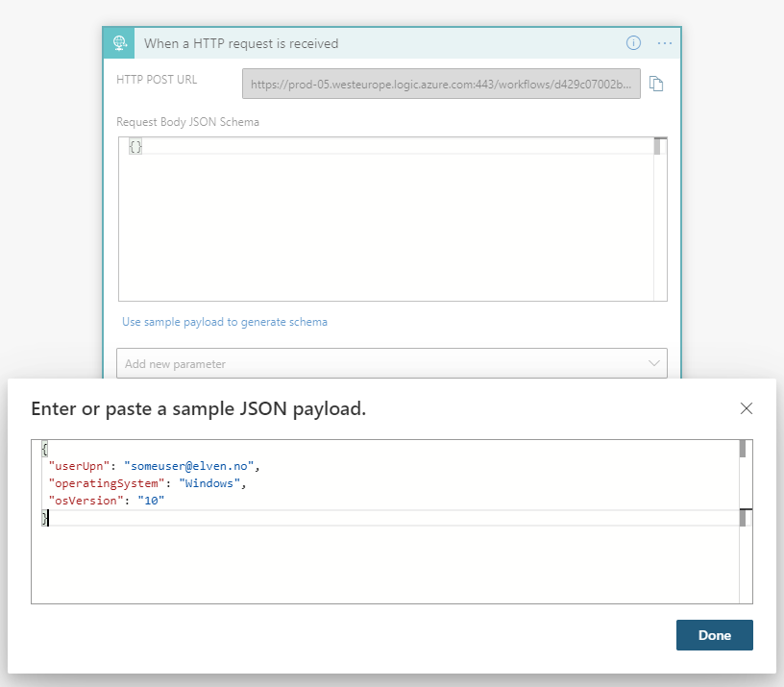Click the HTTP POST URL field
Image resolution: width=784 pixels, height=687 pixels.
click(x=441, y=84)
